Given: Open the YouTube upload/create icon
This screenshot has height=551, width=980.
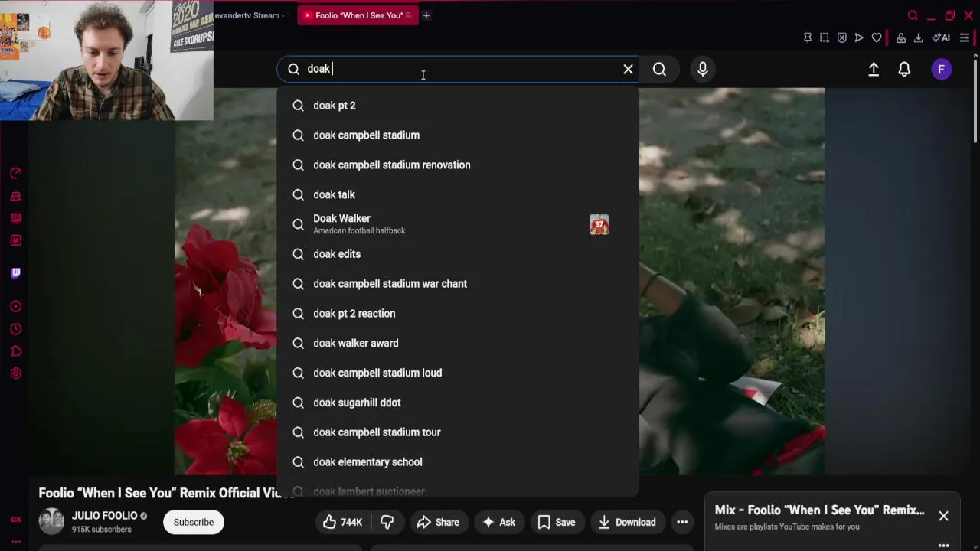Looking at the screenshot, I should tap(874, 69).
